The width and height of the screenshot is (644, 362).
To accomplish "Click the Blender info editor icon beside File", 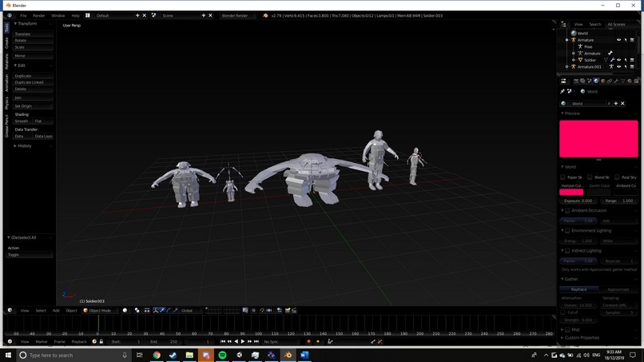I will point(10,15).
